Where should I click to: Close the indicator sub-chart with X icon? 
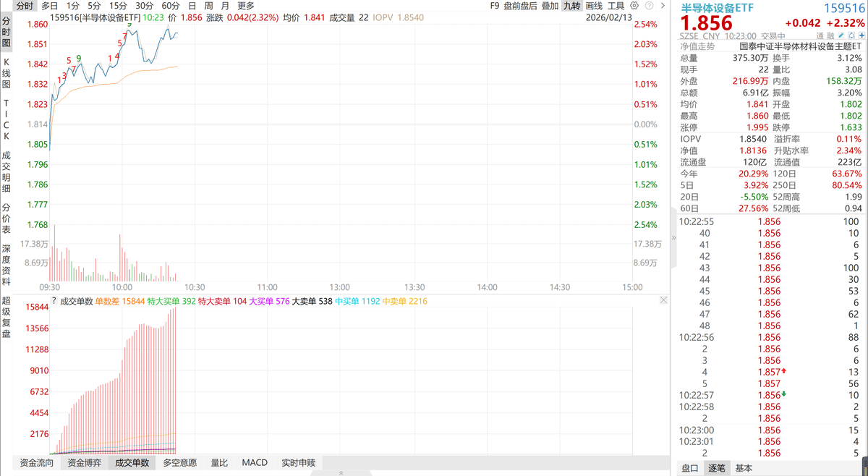pyautogui.click(x=664, y=299)
